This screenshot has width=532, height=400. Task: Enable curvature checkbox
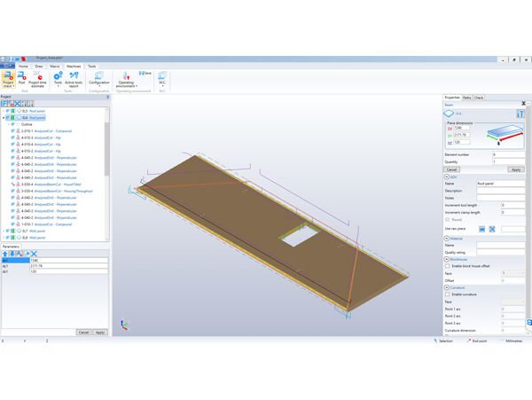click(x=447, y=294)
